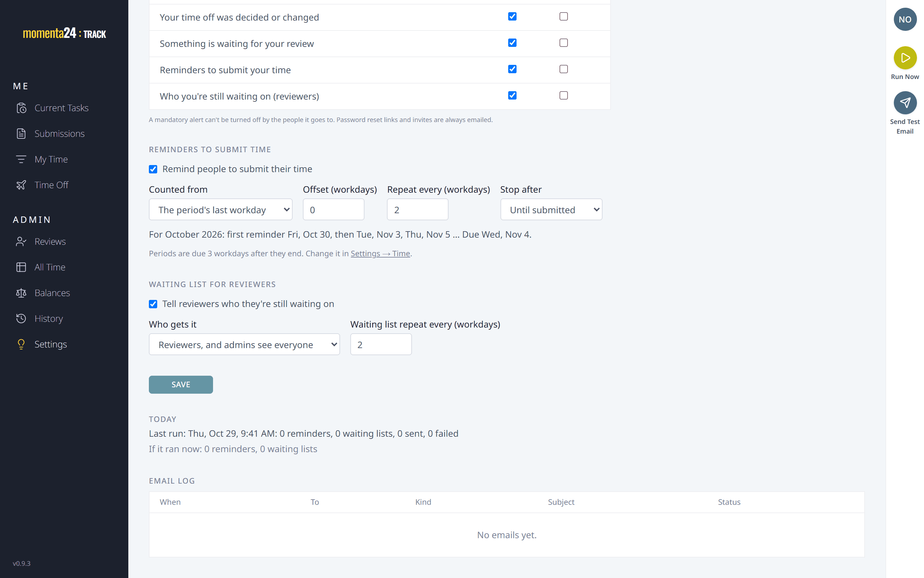Toggle Remind people to submit their time
The height and width of the screenshot is (578, 924).
tap(153, 169)
